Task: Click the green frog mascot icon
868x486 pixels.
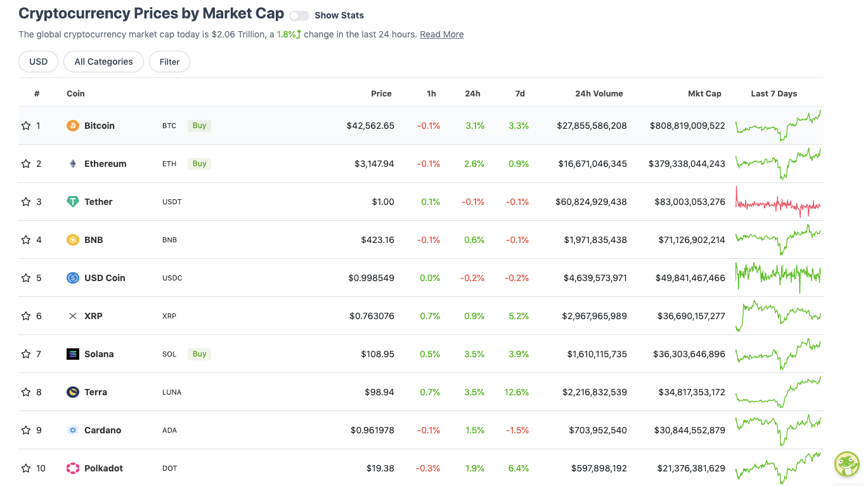Action: [846, 464]
